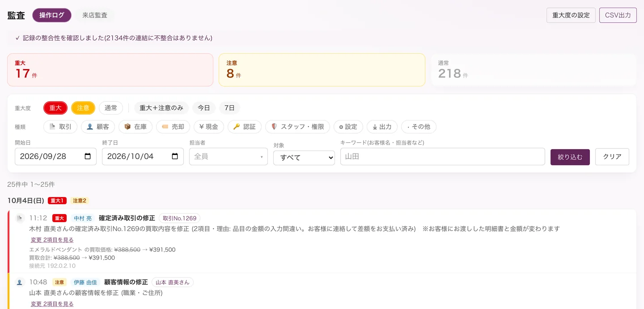This screenshot has width=644, height=309.
Task: Click the person icon on the 10:48 entry
Action: click(x=20, y=283)
